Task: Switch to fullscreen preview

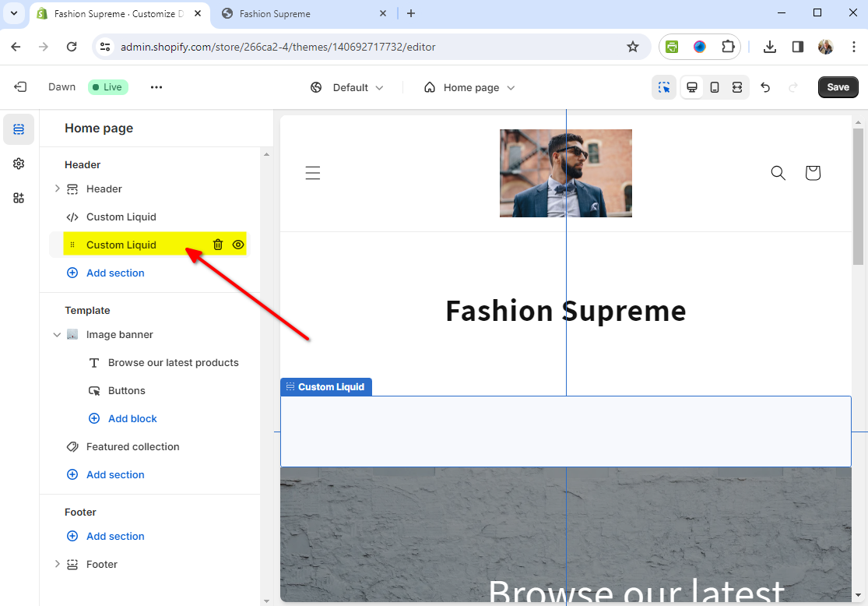Action: pos(736,87)
